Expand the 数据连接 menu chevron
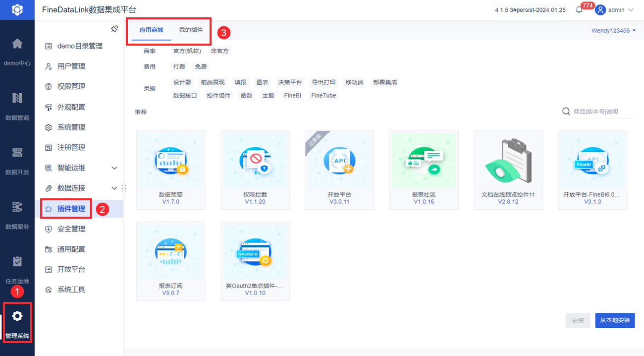Viewport: 644px width, 356px height. (114, 188)
